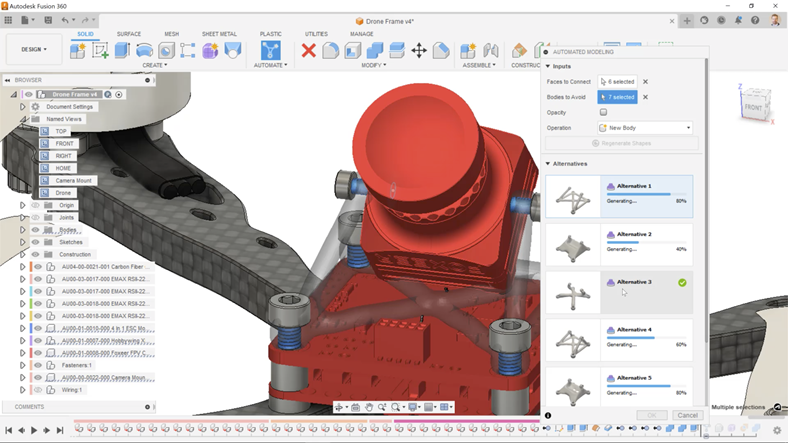Toggle visibility of Joints folder

pos(35,217)
